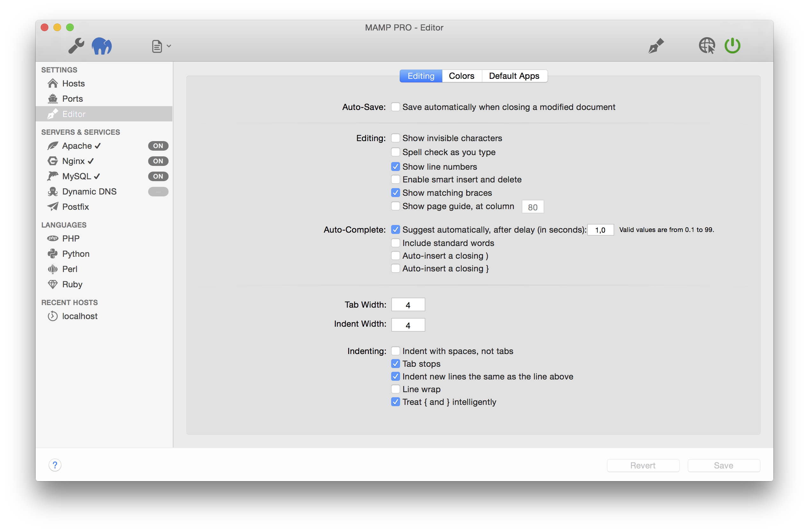
Task: Click the red close window button
Action: pos(44,27)
